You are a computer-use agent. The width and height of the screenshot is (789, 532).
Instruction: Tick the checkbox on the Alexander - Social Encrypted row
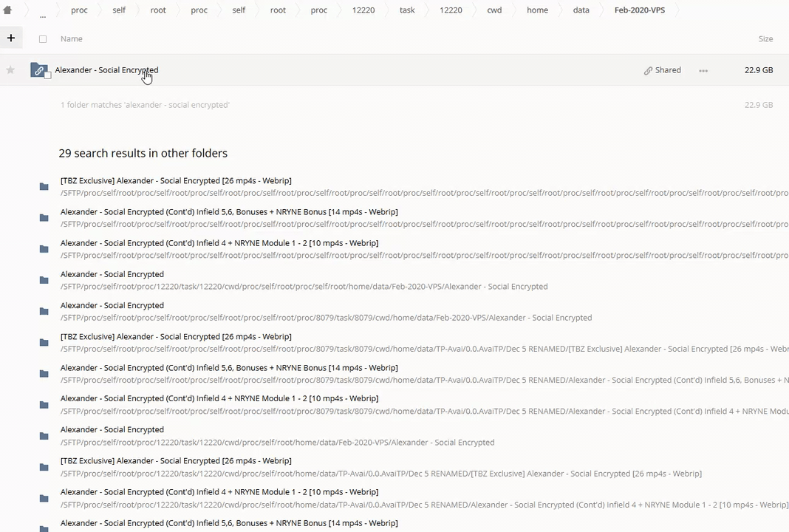point(47,75)
